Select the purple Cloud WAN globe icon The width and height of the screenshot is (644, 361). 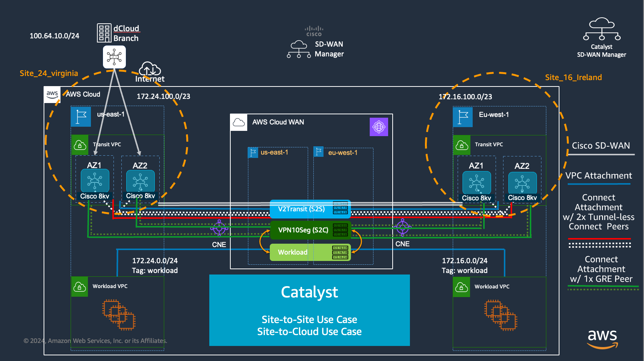click(379, 127)
